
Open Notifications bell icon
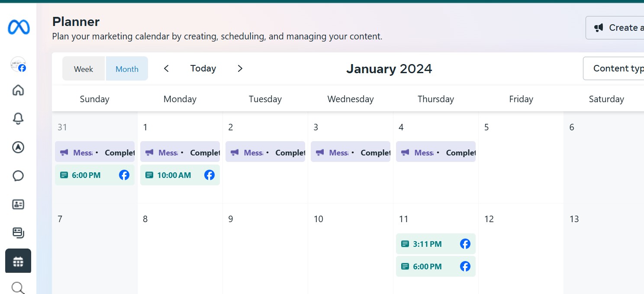point(18,119)
